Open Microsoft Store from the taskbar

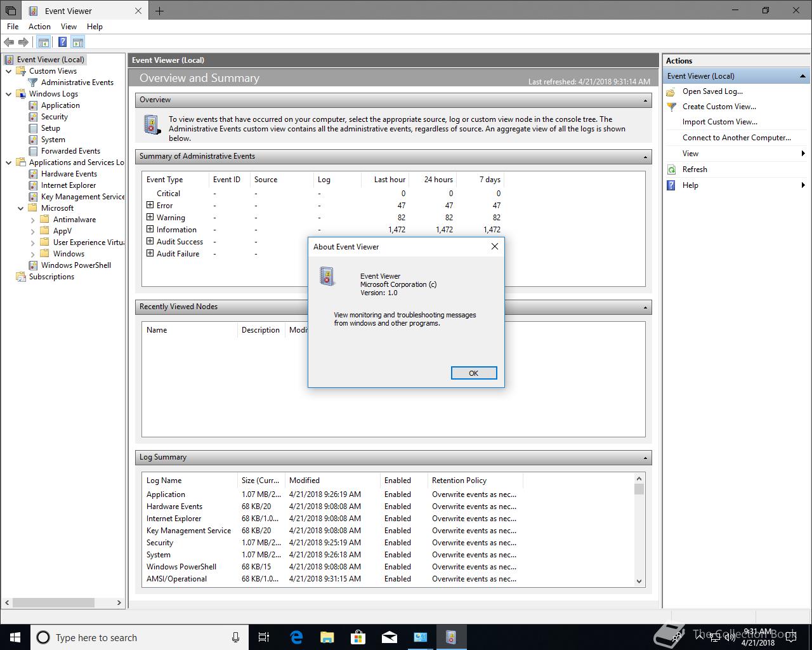coord(358,637)
